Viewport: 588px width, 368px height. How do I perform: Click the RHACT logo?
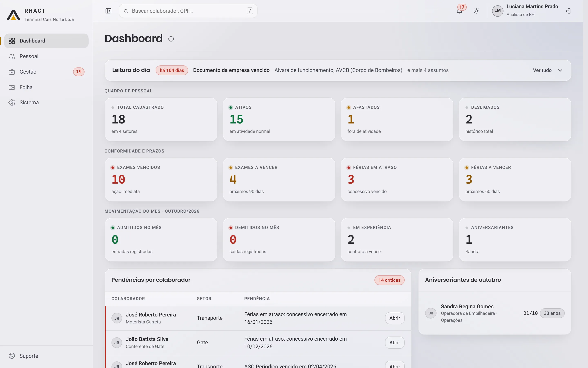pyautogui.click(x=13, y=15)
